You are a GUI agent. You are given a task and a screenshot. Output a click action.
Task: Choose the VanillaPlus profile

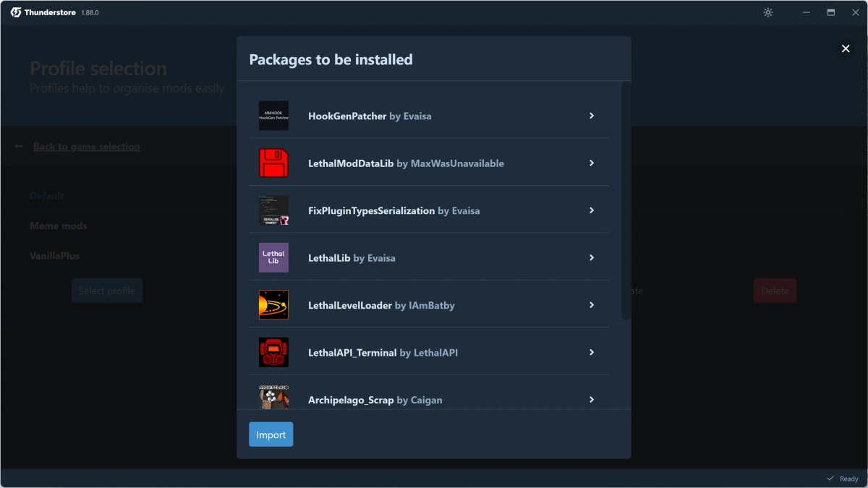click(x=55, y=256)
